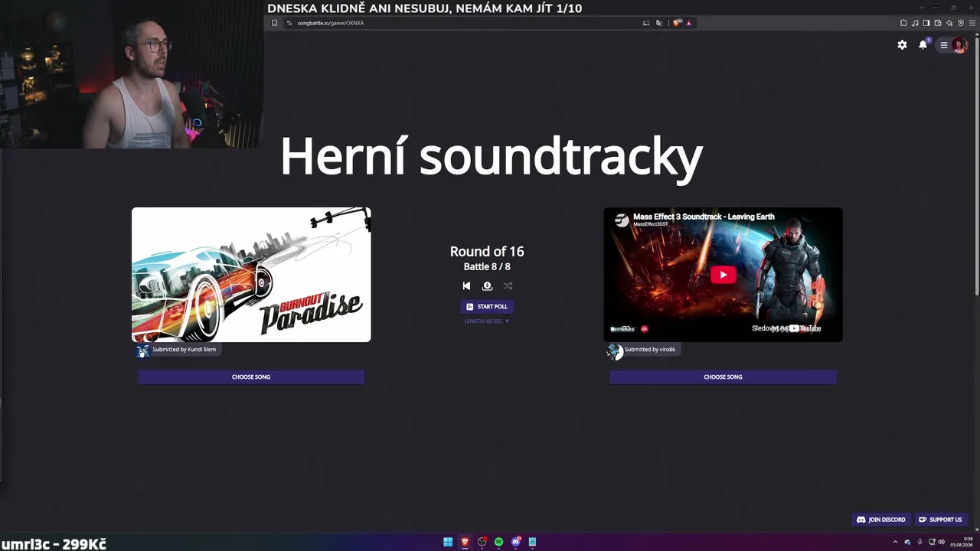Screen dimensions: 980x551
Task: Choose the Burnout Paradise song
Action: pos(251,377)
